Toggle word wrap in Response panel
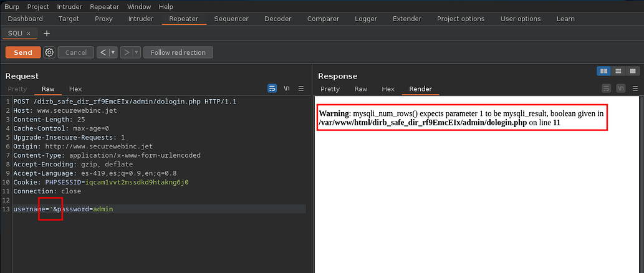The image size is (644, 273). coord(605,89)
